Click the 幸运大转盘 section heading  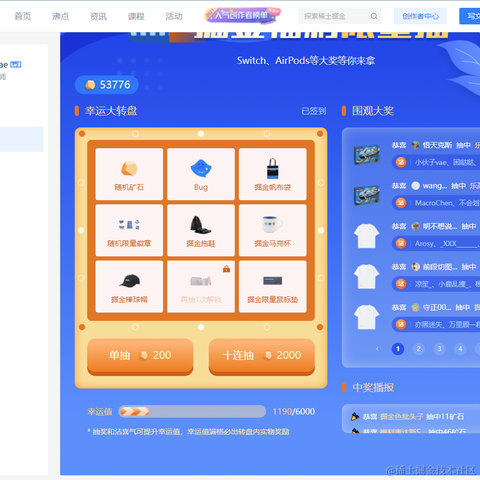(111, 111)
